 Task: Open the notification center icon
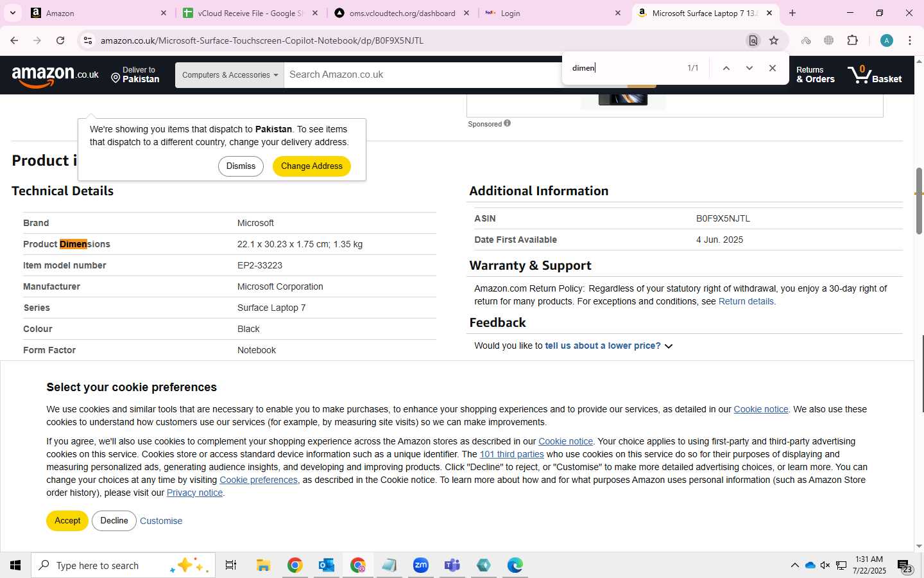(905, 566)
